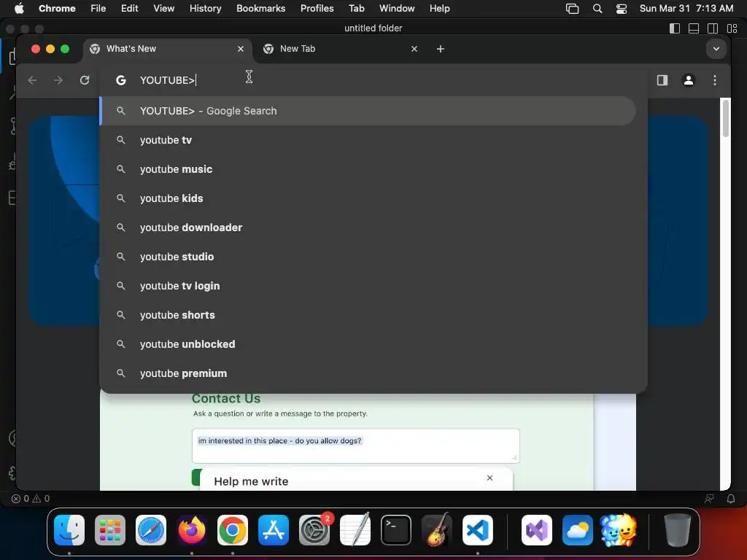Open the Tab menu

click(356, 8)
